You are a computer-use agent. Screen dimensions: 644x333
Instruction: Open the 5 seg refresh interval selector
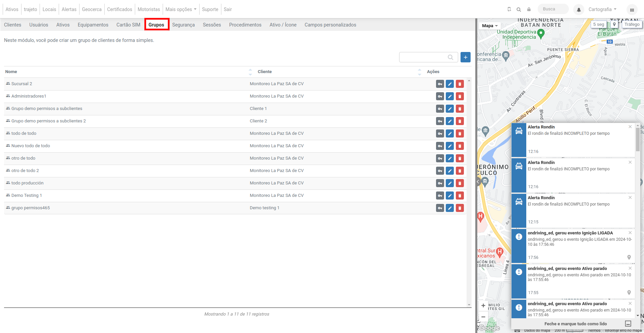click(599, 24)
